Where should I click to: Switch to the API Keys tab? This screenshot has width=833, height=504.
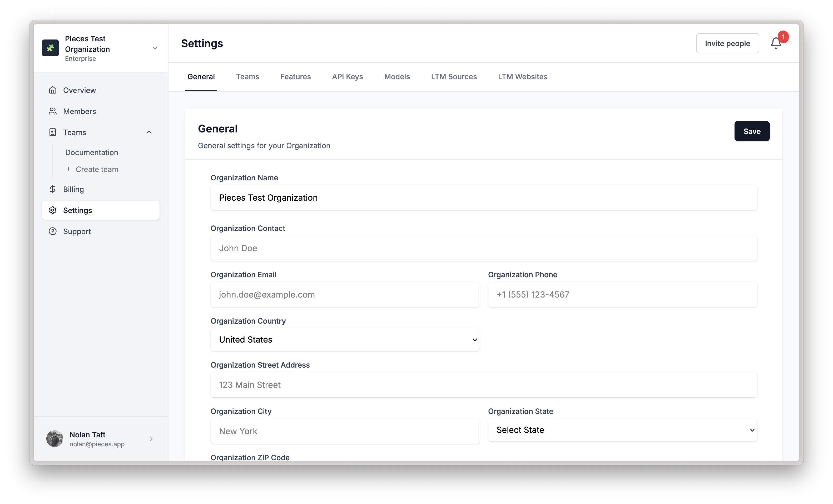[347, 77]
